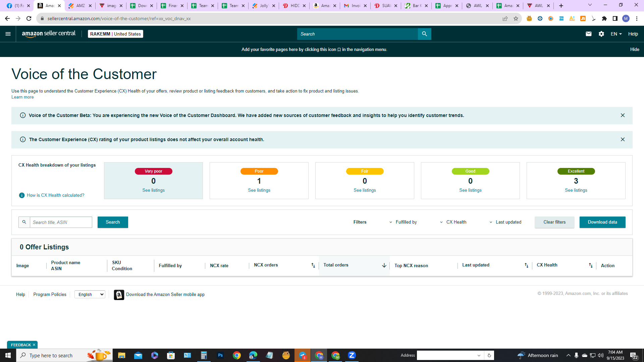The height and width of the screenshot is (362, 644).
Task: Open Photoshop from taskbar
Action: [220, 355]
